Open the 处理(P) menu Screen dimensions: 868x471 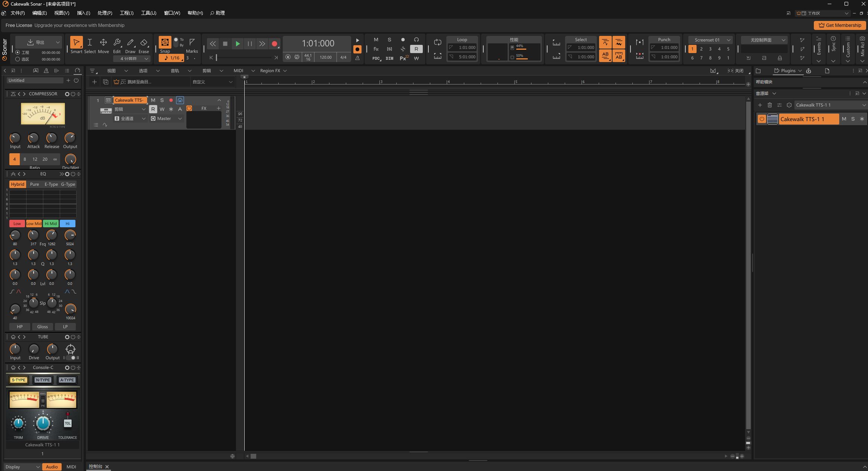click(x=105, y=13)
